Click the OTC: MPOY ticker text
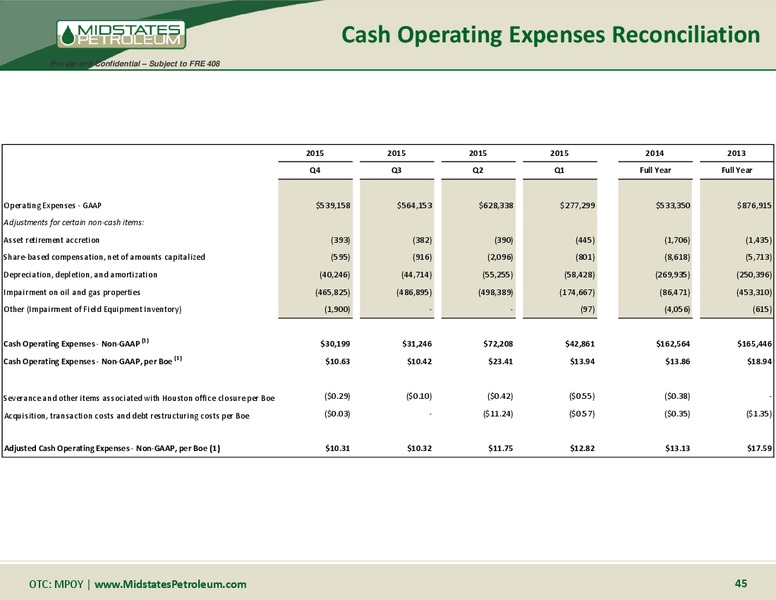Screen dimensions: 776x600 [x=56, y=584]
